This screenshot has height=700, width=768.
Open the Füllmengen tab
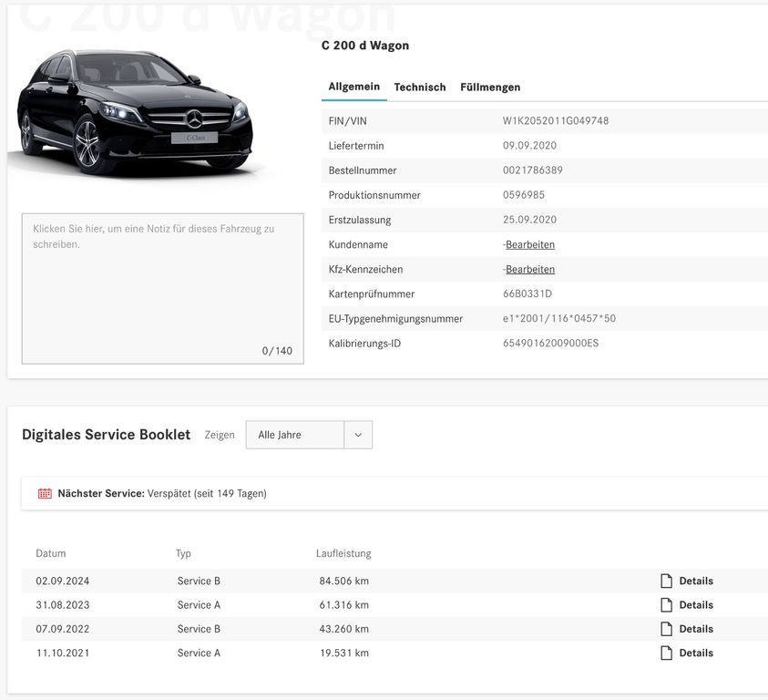(x=490, y=87)
